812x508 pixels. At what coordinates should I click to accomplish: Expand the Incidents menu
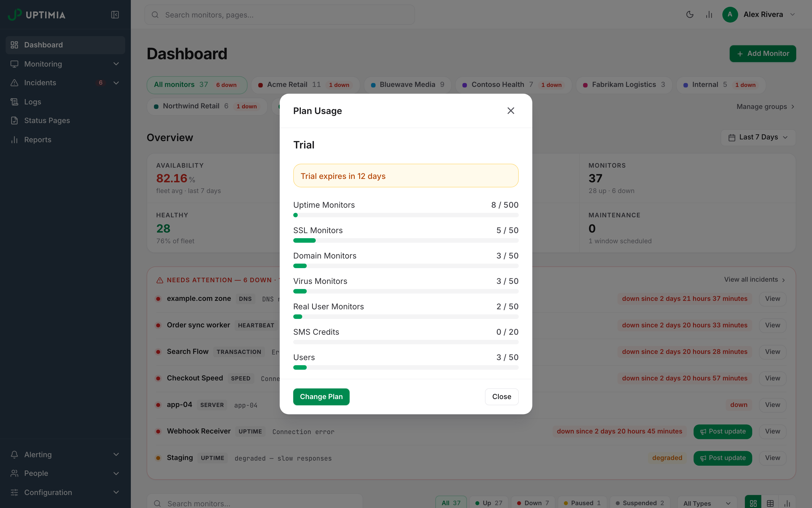(65, 83)
